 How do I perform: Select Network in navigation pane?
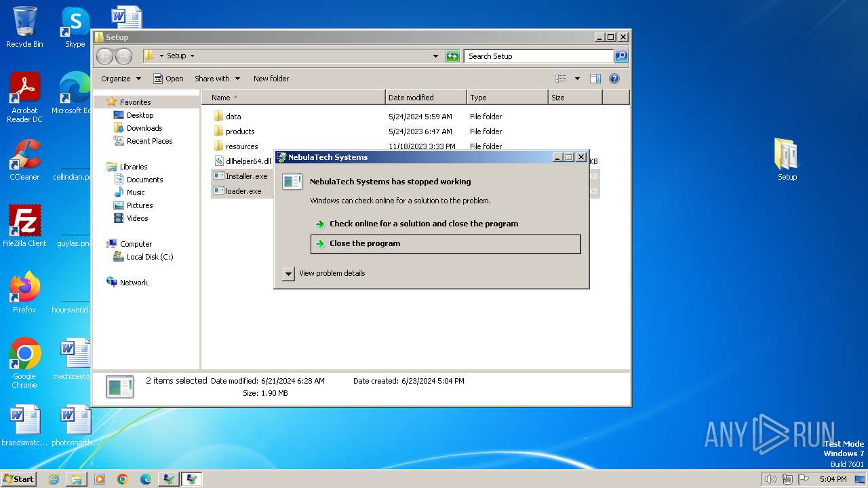[x=134, y=283]
